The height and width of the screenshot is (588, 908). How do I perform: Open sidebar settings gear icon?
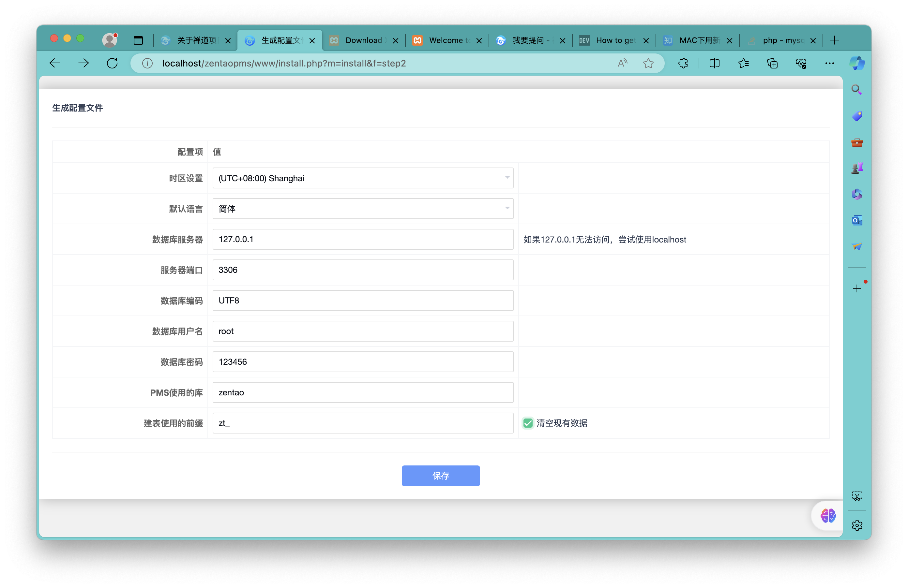pos(857,525)
